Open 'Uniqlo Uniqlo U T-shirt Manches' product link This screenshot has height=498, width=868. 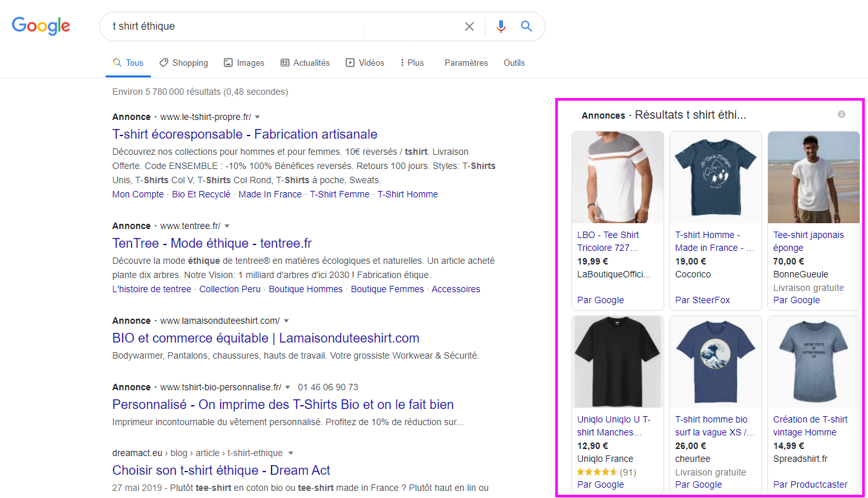point(614,426)
